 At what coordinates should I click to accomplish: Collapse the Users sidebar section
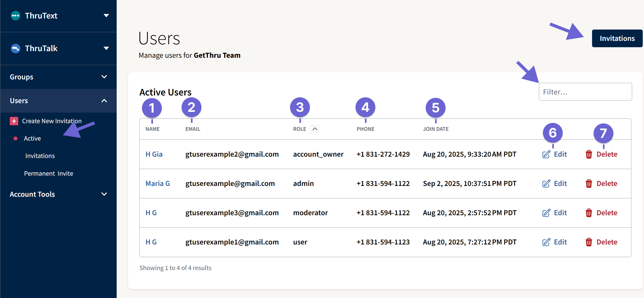pos(104,100)
